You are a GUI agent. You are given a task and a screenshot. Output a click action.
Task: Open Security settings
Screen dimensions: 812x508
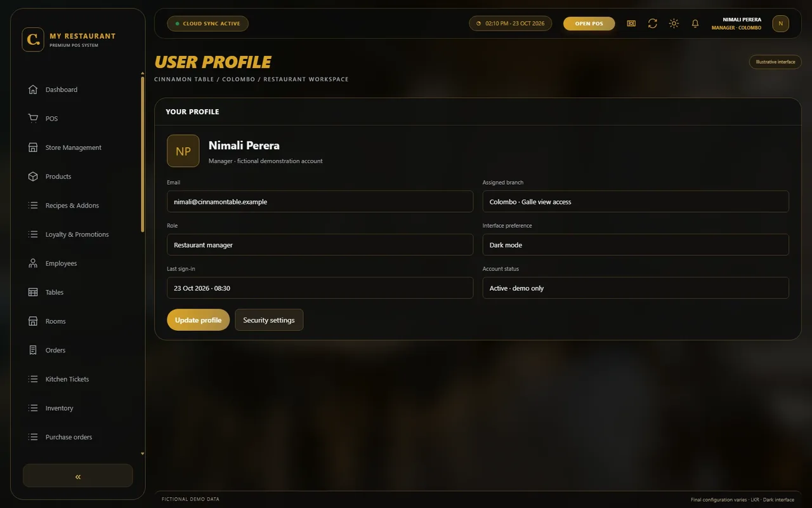point(269,320)
